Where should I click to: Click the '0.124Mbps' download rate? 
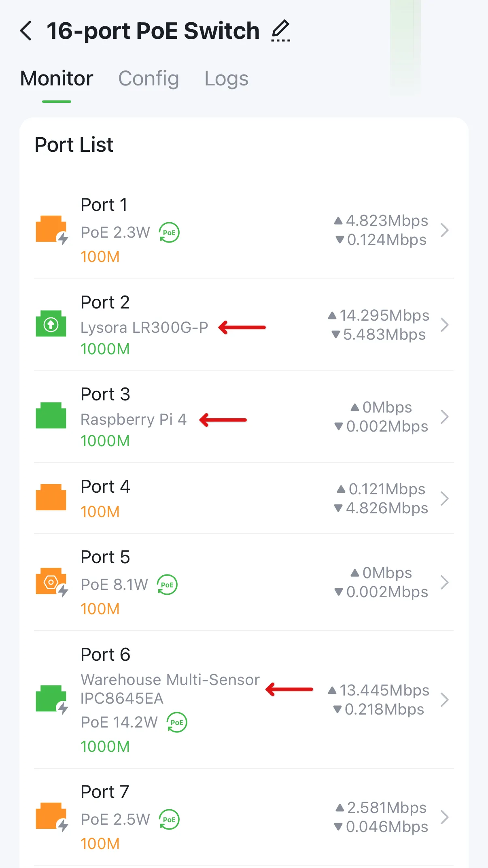[x=387, y=240]
